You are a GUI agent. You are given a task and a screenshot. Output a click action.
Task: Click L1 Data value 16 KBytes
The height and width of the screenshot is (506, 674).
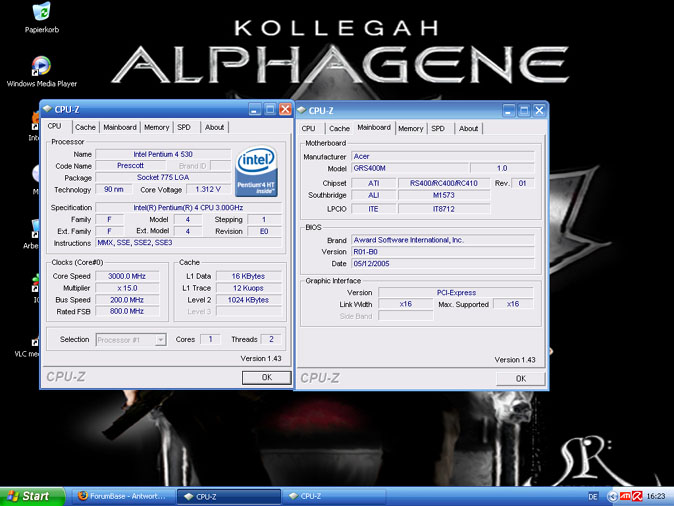[x=248, y=276]
